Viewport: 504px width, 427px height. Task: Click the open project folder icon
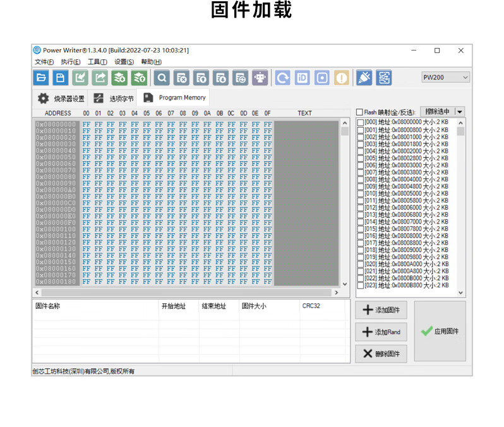tap(41, 78)
